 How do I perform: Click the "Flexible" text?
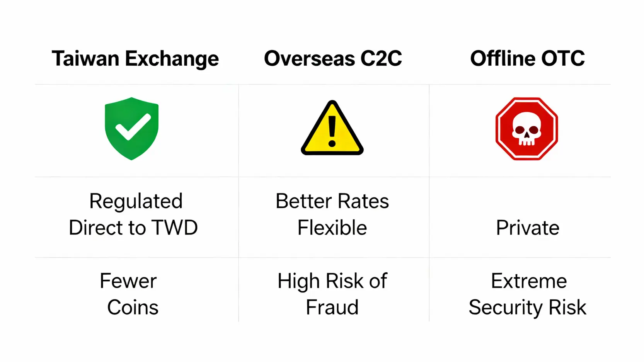332,228
